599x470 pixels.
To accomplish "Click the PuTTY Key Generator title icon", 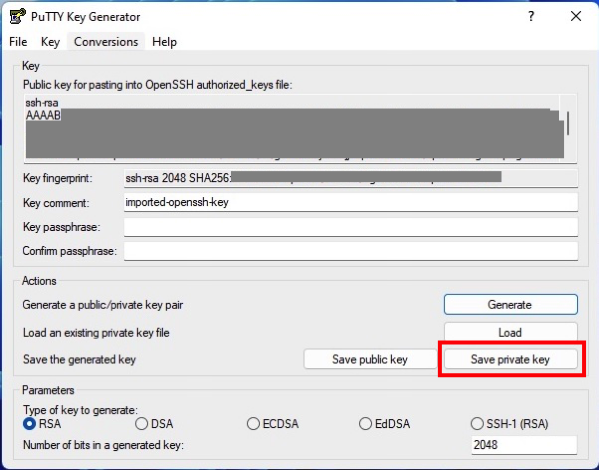I will coord(18,16).
